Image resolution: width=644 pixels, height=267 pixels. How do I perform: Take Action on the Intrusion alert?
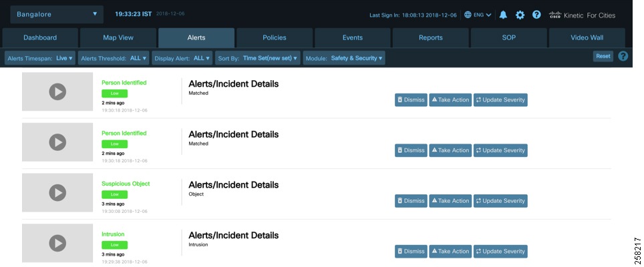(450, 252)
